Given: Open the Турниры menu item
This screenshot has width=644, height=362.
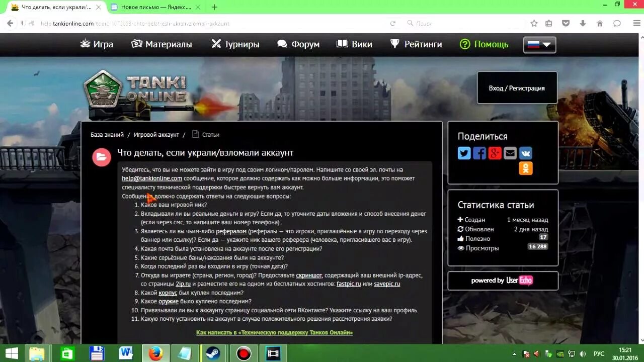Looking at the screenshot, I should (235, 44).
